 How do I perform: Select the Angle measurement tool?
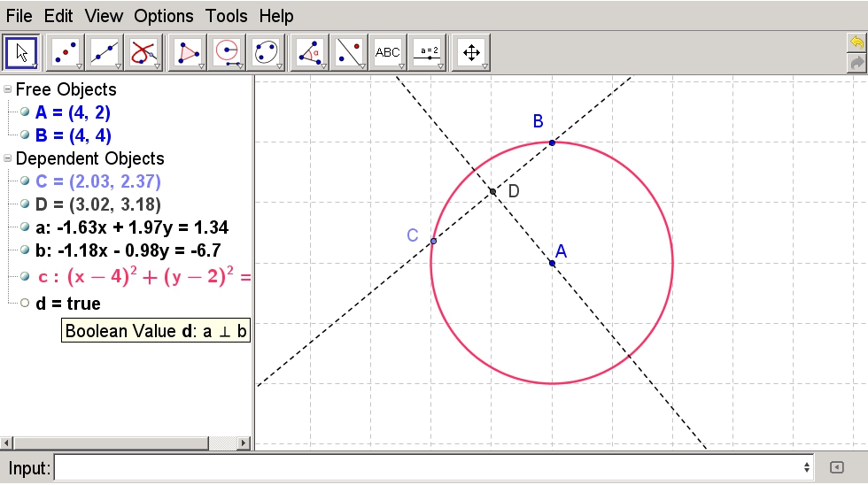click(x=308, y=53)
